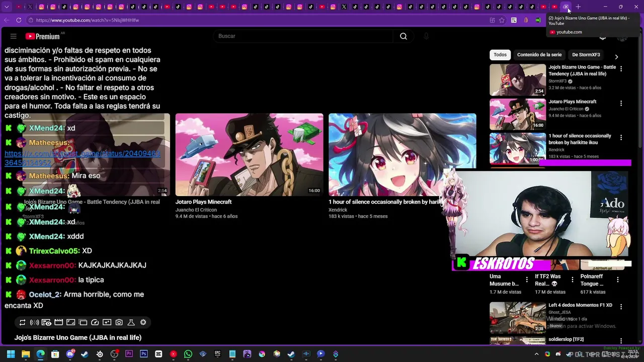Click chat username TrirexCalvo05
644x362 pixels.
[54, 251]
